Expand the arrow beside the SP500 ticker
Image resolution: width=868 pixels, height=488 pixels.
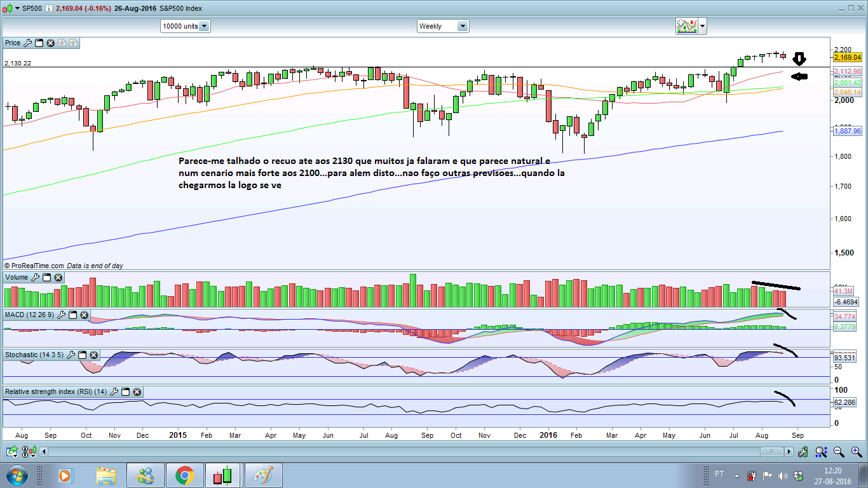point(17,8)
